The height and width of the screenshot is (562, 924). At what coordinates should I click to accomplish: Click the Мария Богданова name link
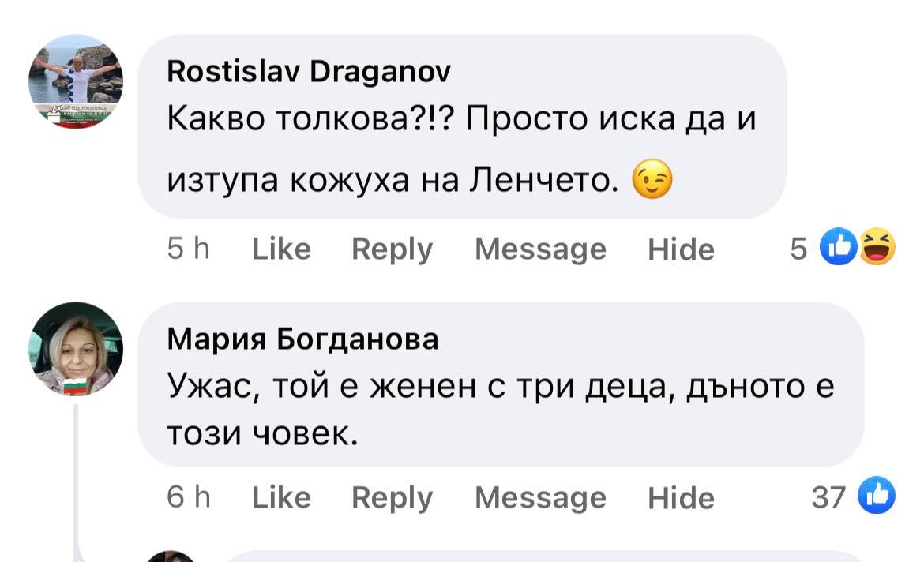pos(302,339)
